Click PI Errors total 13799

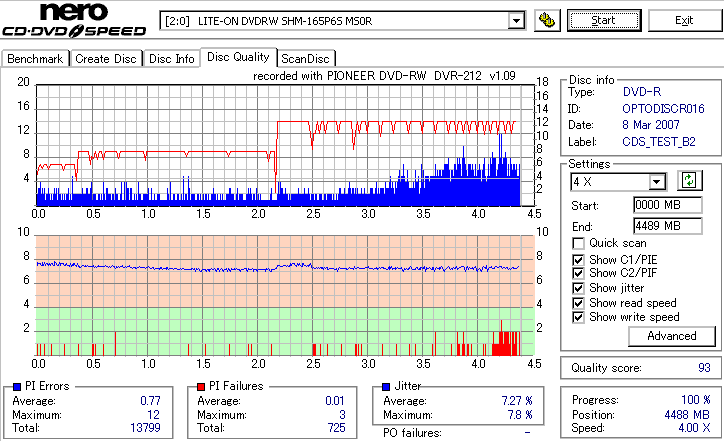pyautogui.click(x=145, y=428)
